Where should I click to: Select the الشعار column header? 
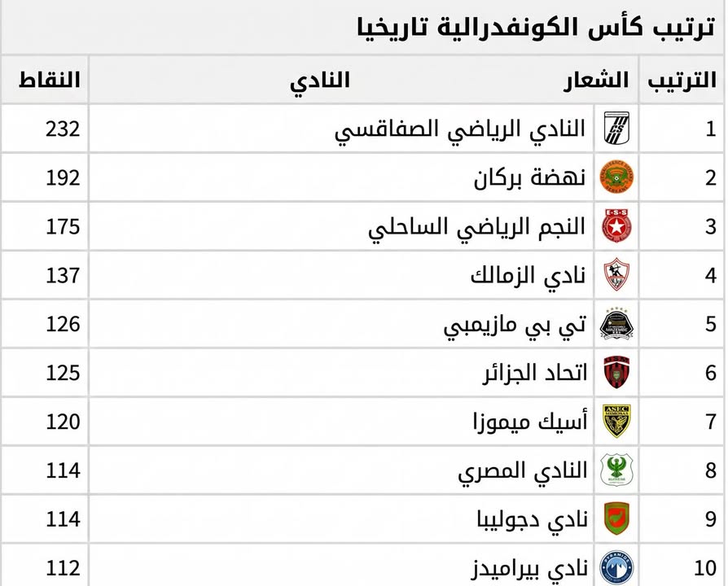(x=596, y=80)
